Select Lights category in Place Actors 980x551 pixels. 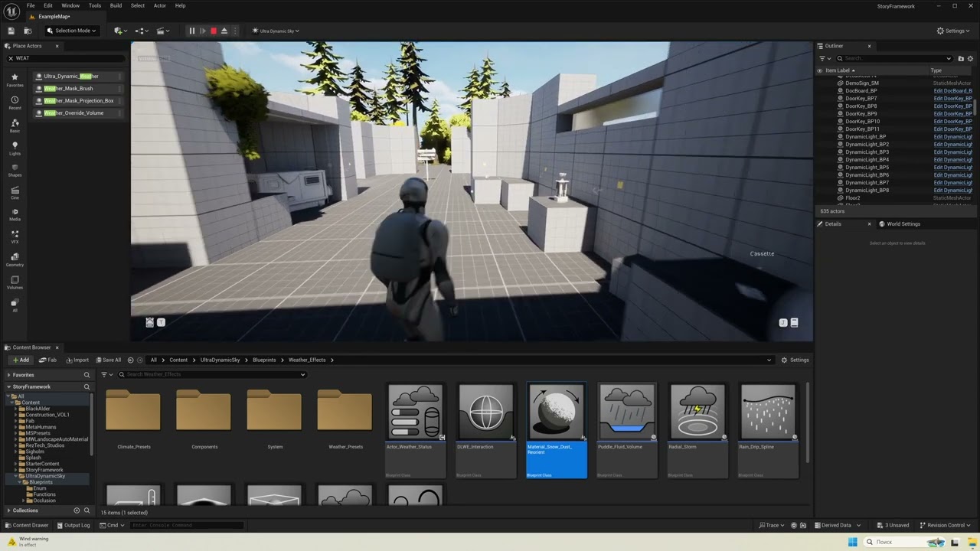(15, 148)
